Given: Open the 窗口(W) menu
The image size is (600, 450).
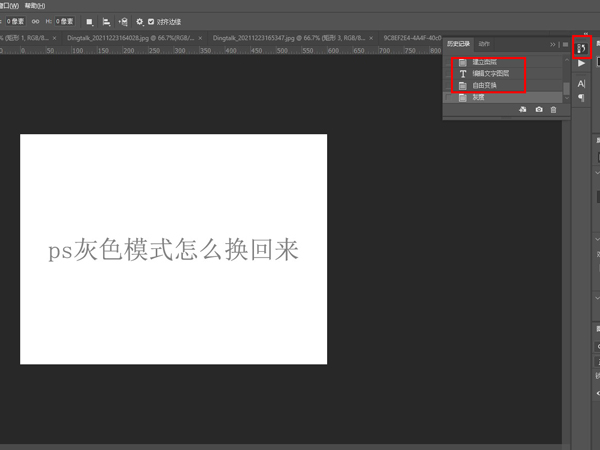Looking at the screenshot, I should coord(9,6).
